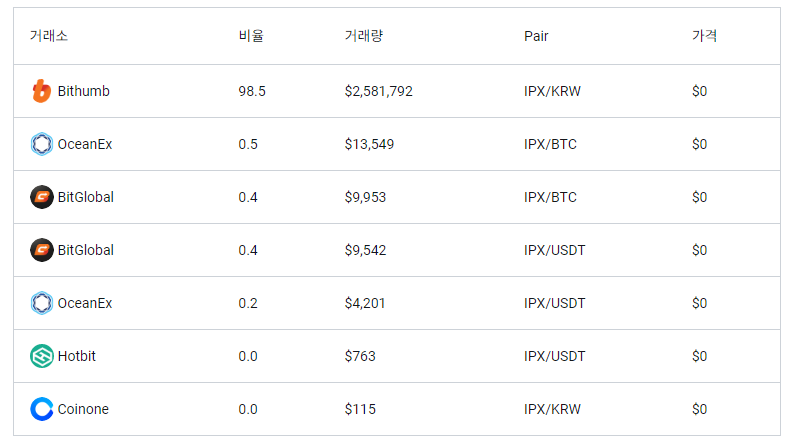Select the Pair column header

click(x=536, y=36)
